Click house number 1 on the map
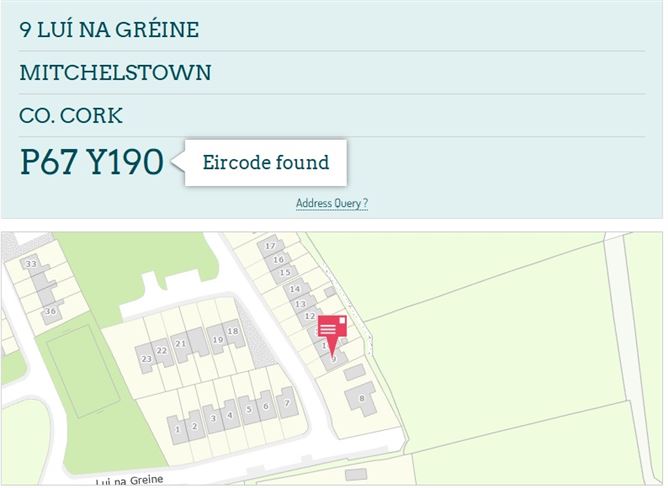668x488 pixels. [x=178, y=429]
